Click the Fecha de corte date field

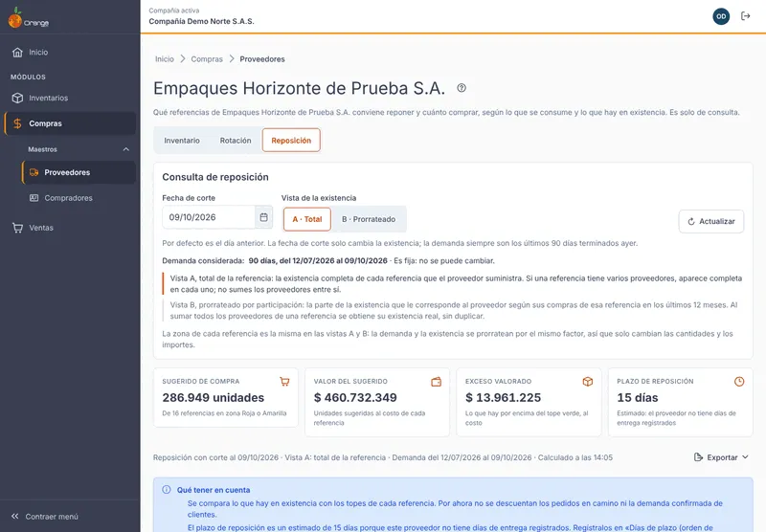pos(209,217)
